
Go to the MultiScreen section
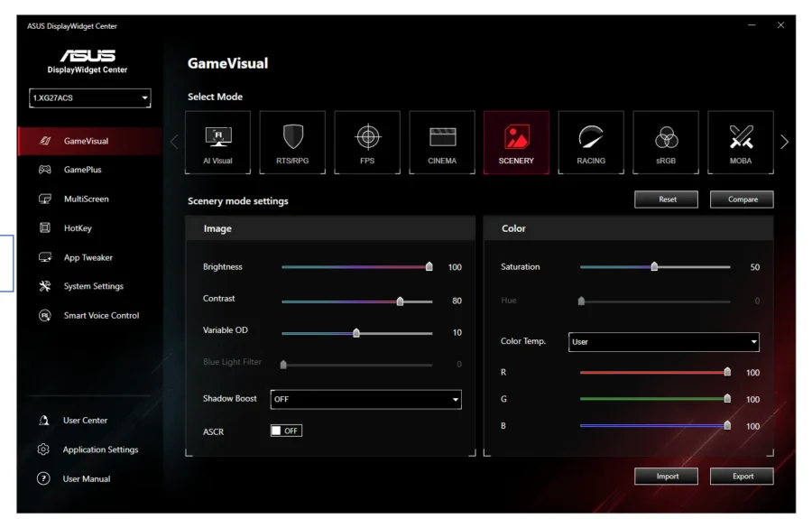86,199
